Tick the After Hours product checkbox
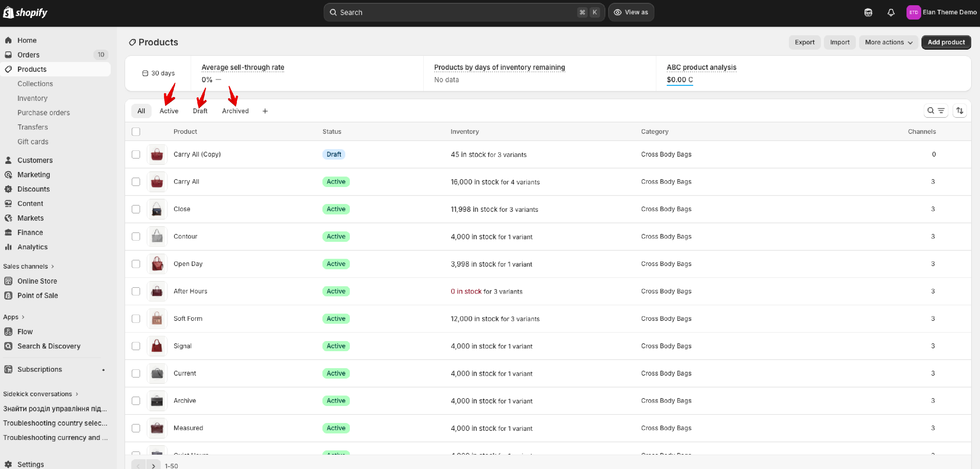This screenshot has width=980, height=469. (x=136, y=291)
